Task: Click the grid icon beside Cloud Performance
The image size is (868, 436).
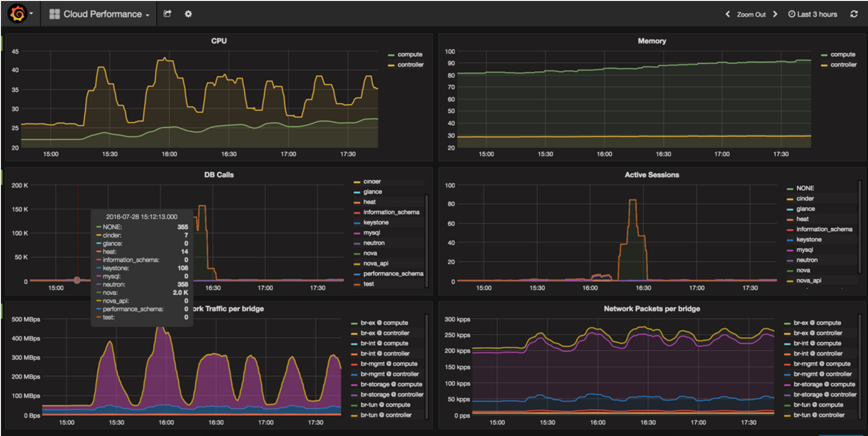Action: 55,14
